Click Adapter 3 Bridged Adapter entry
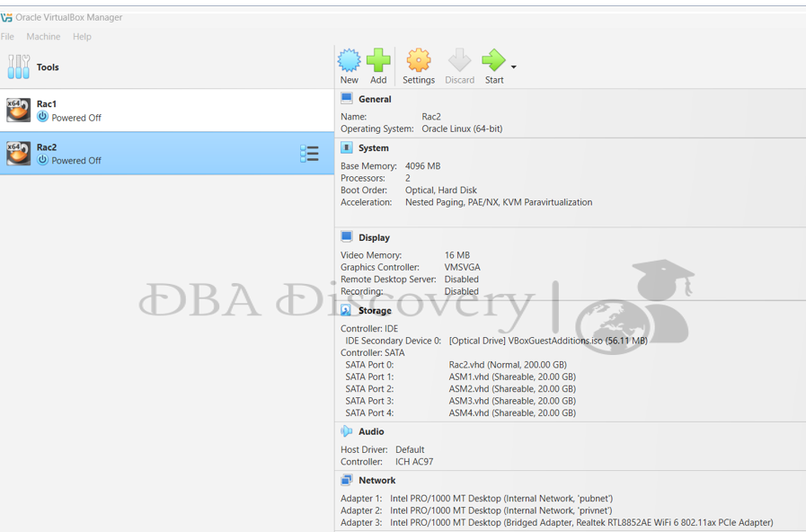Screen dimensions: 806x532 [x=581, y=523]
